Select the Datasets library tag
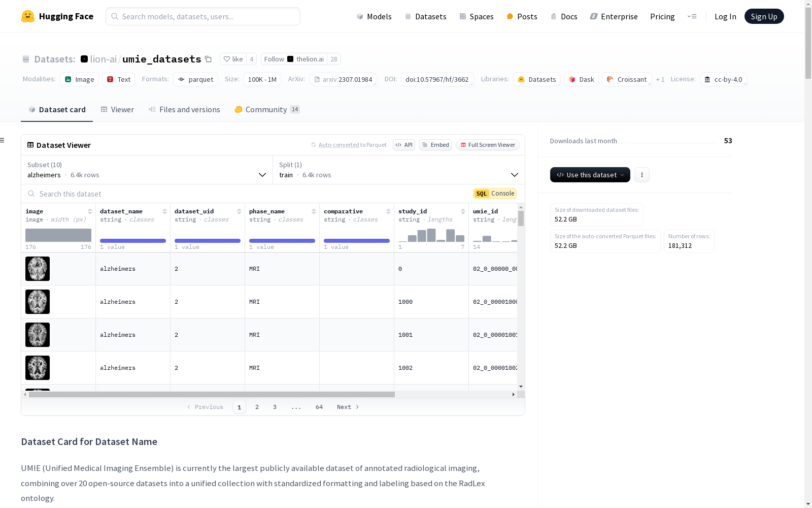812x508 pixels. tap(537, 79)
